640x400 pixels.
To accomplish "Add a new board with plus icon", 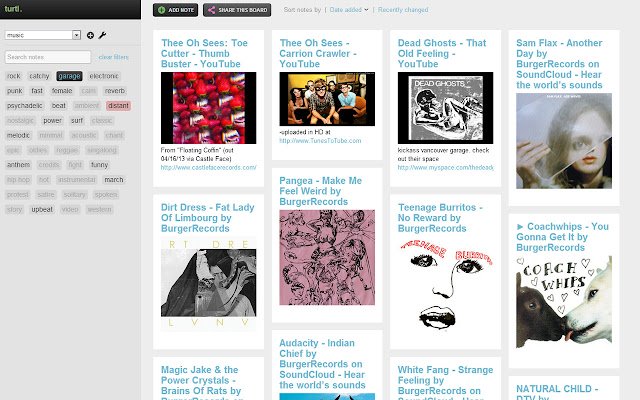I will (x=90, y=36).
